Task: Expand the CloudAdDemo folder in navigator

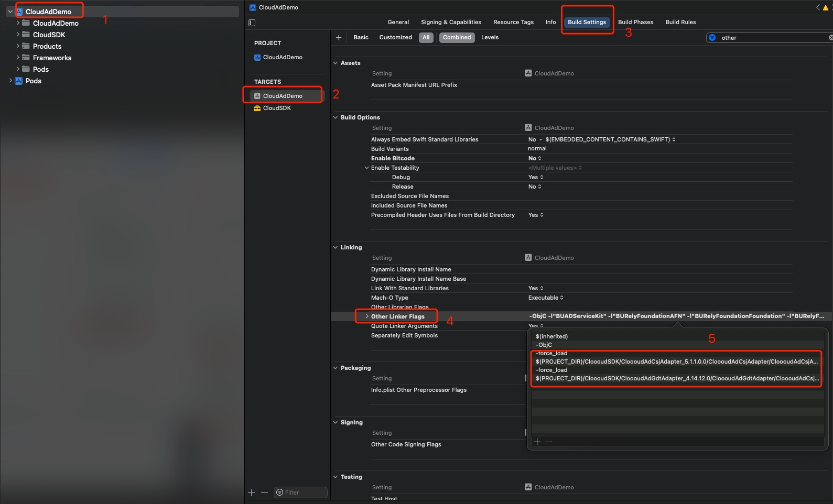Action: 18,23
